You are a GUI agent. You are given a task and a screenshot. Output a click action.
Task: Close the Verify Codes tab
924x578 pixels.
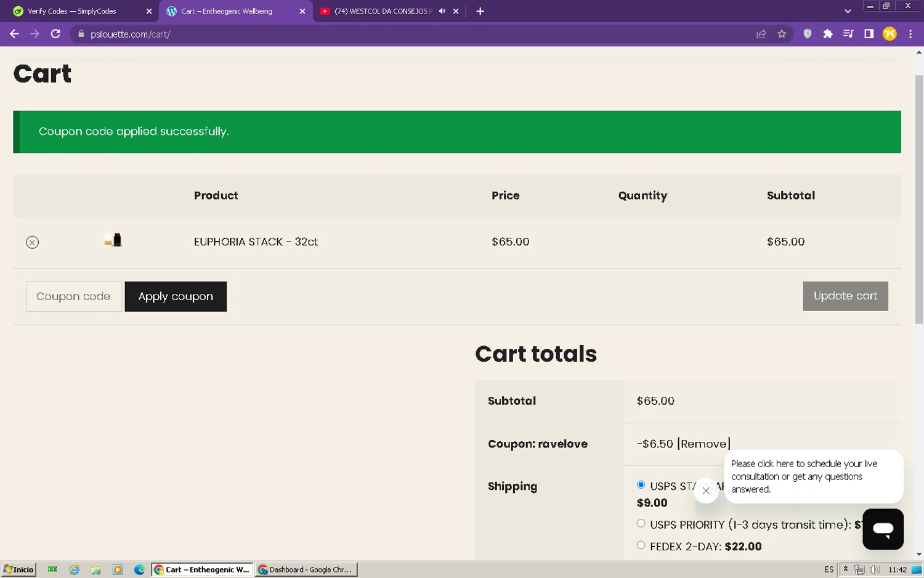point(149,11)
